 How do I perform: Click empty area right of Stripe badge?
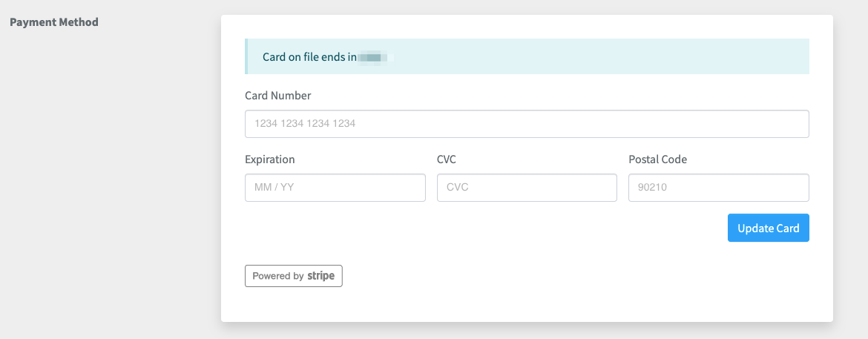519,276
